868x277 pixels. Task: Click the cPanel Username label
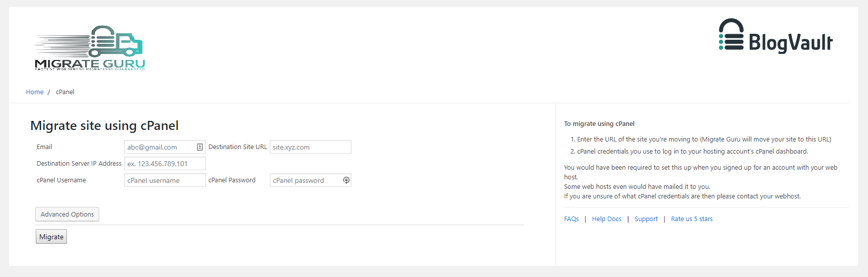pyautogui.click(x=61, y=180)
